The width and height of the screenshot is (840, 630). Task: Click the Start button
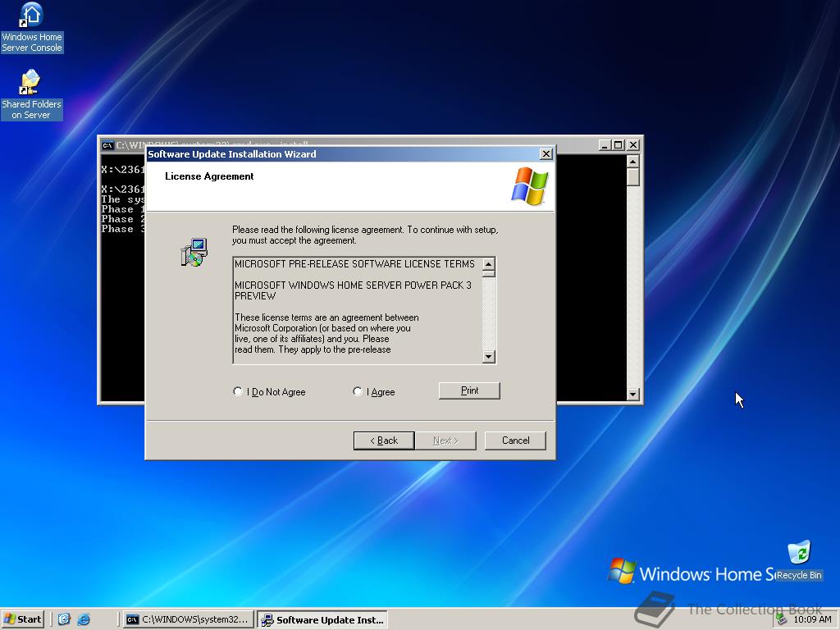tap(22, 620)
